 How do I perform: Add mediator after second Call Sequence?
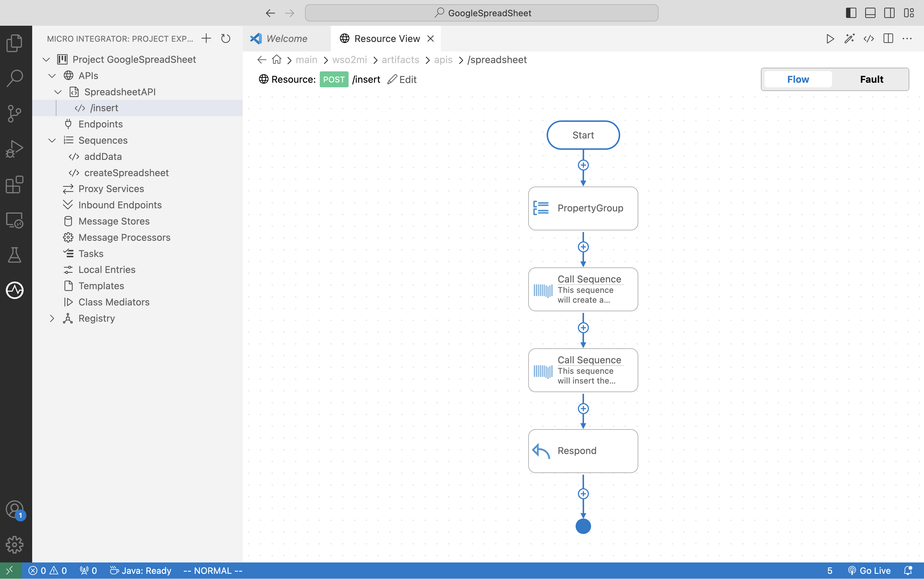pos(583,409)
